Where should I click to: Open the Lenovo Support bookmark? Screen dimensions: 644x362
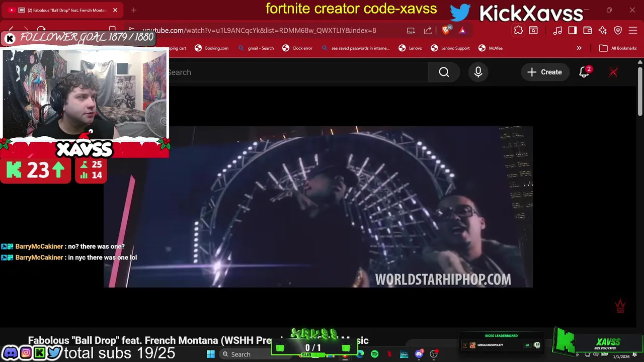point(450,48)
